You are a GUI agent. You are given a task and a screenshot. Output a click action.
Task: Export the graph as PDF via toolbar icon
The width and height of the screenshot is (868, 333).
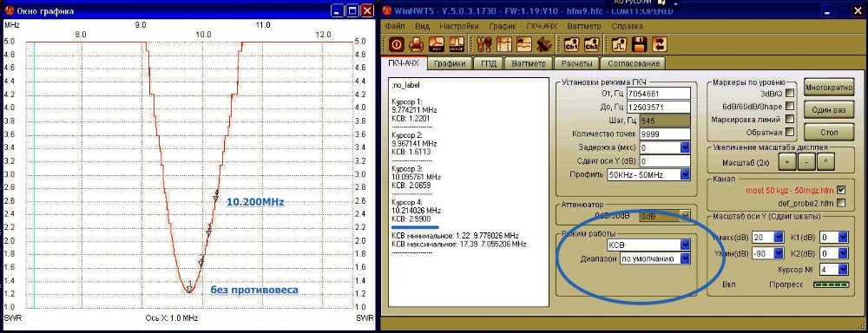coord(437,44)
